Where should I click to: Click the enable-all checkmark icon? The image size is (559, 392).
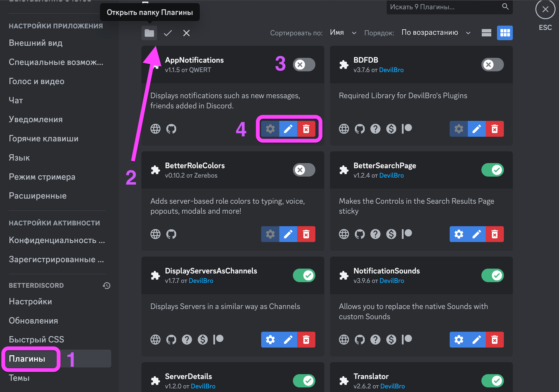tap(168, 33)
